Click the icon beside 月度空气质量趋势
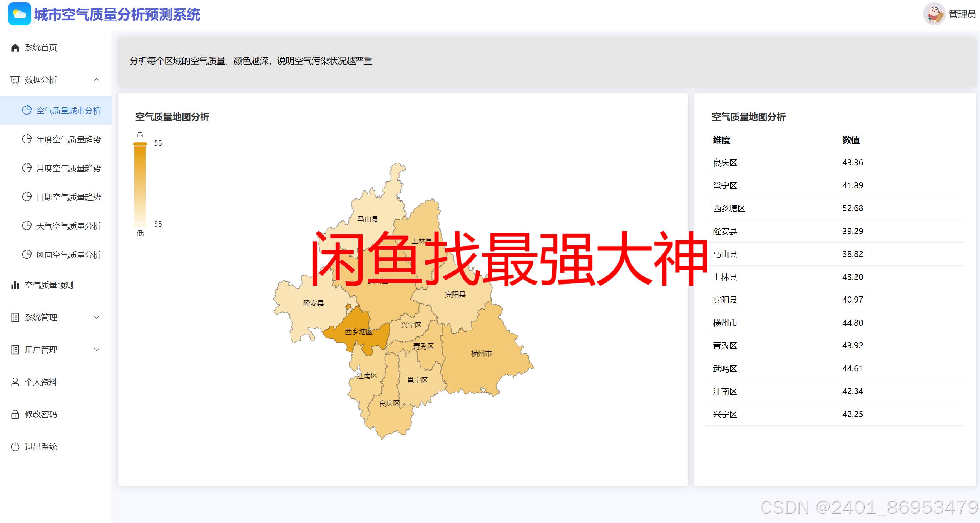The width and height of the screenshot is (980, 523). point(27,168)
